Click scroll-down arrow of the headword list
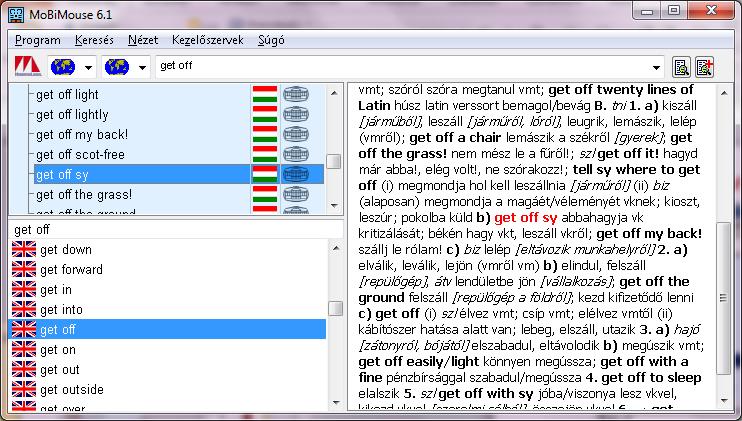Screen dimensions: 742x421 point(336,403)
